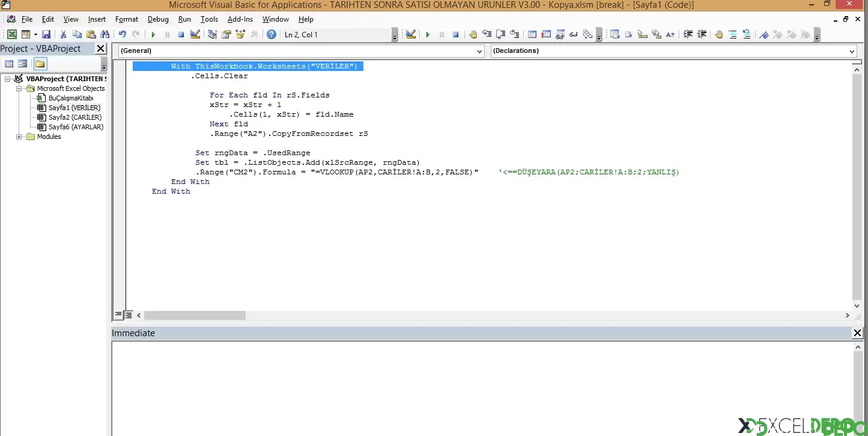
Task: Click Step Over on Debug toolbar
Action: (x=501, y=35)
